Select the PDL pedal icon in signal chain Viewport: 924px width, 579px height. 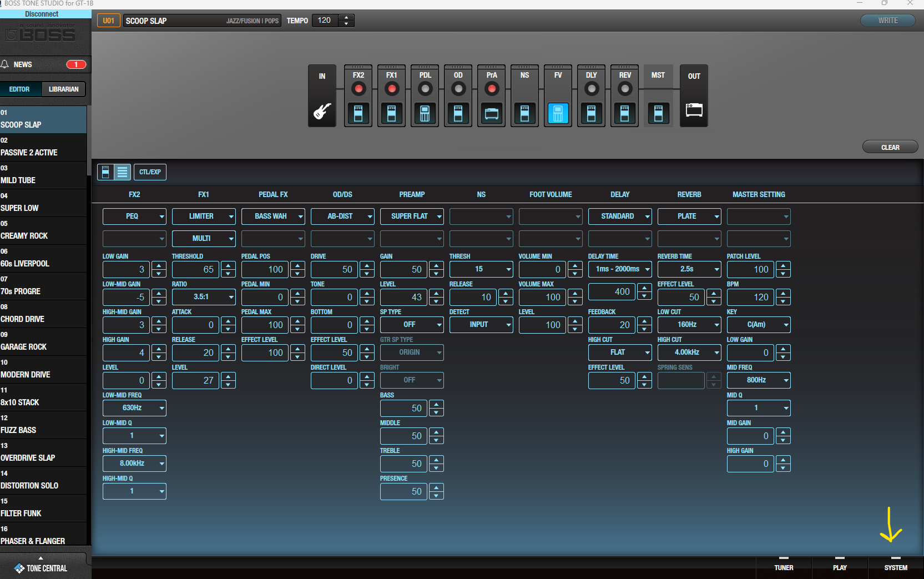[x=425, y=113]
